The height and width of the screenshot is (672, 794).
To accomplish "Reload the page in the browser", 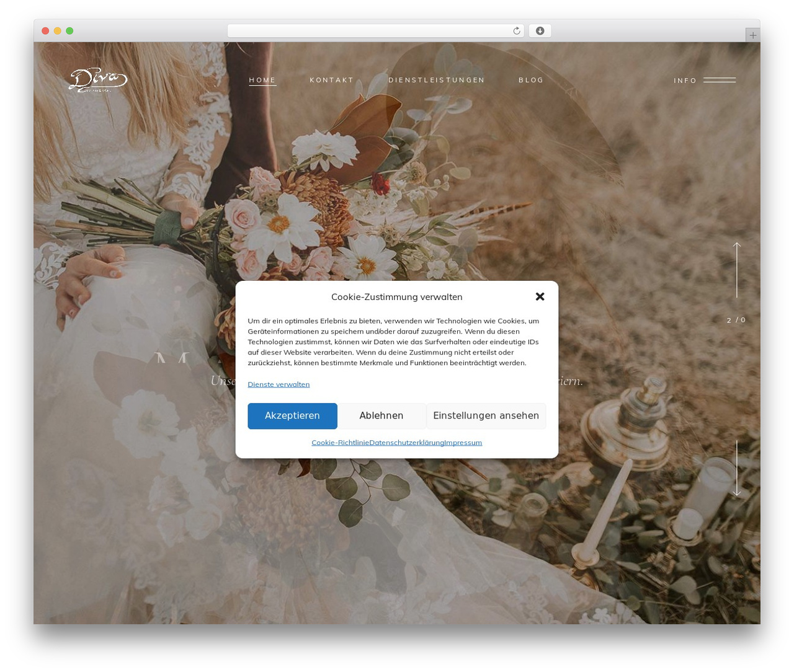I will (516, 31).
